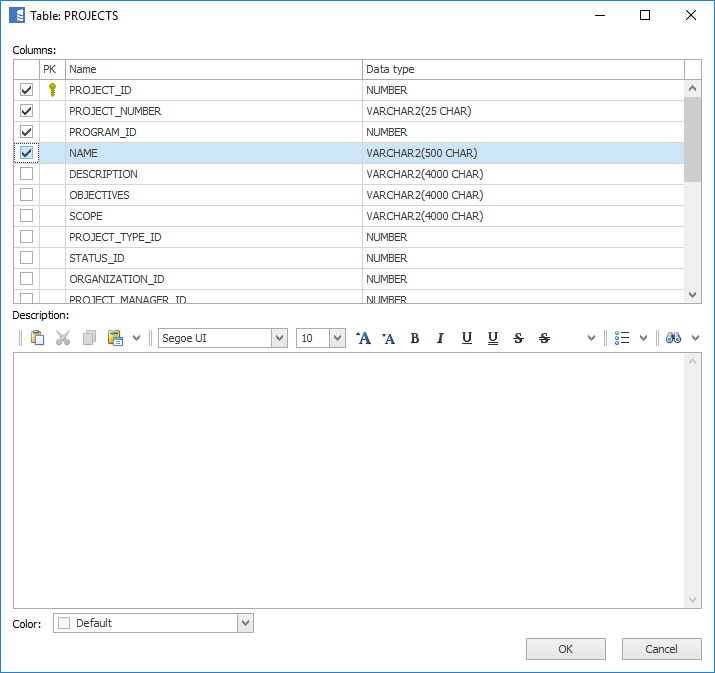Click the Cut scissors icon
The width and height of the screenshot is (715, 673).
(63, 338)
